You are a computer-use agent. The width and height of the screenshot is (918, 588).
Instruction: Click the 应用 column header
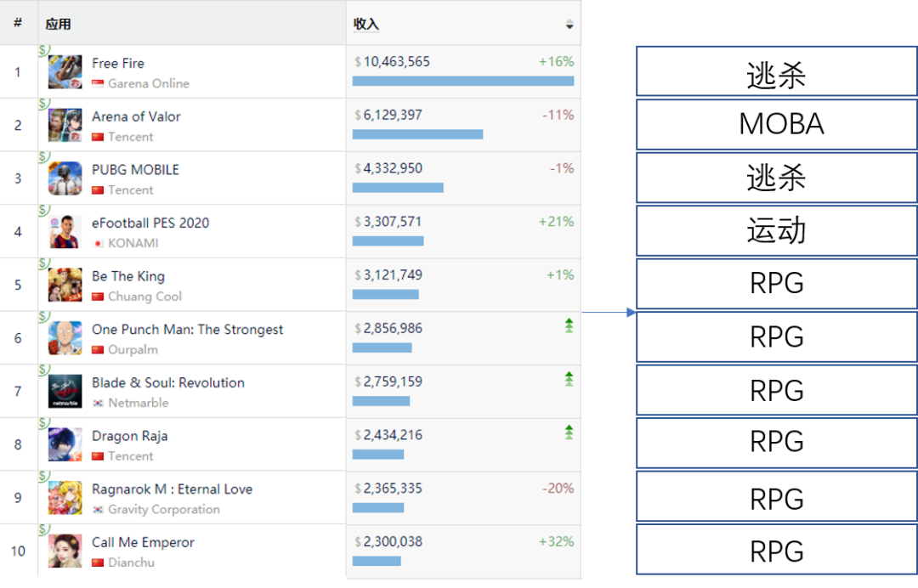[x=58, y=24]
